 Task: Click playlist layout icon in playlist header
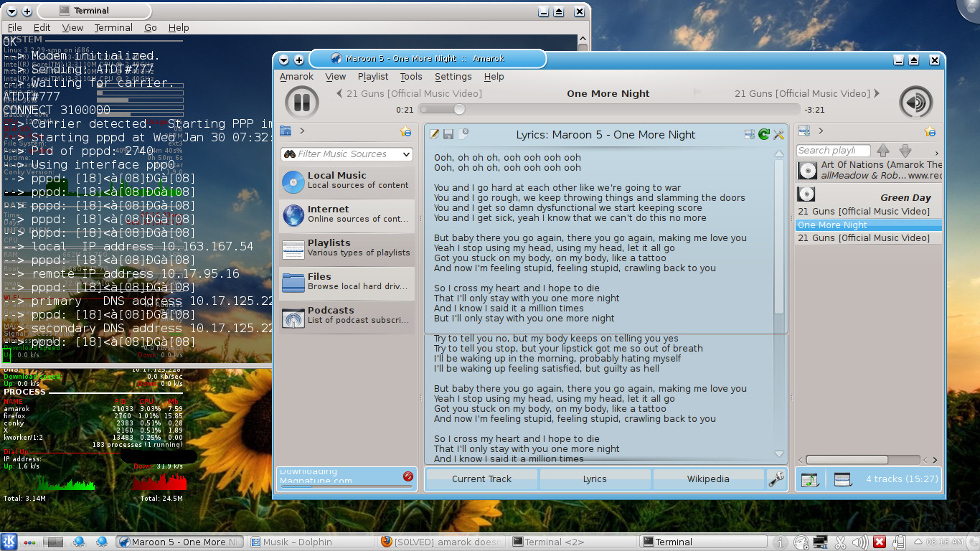coord(804,131)
